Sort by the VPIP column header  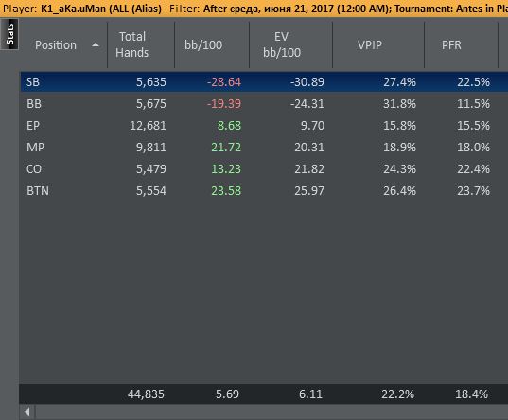click(370, 45)
